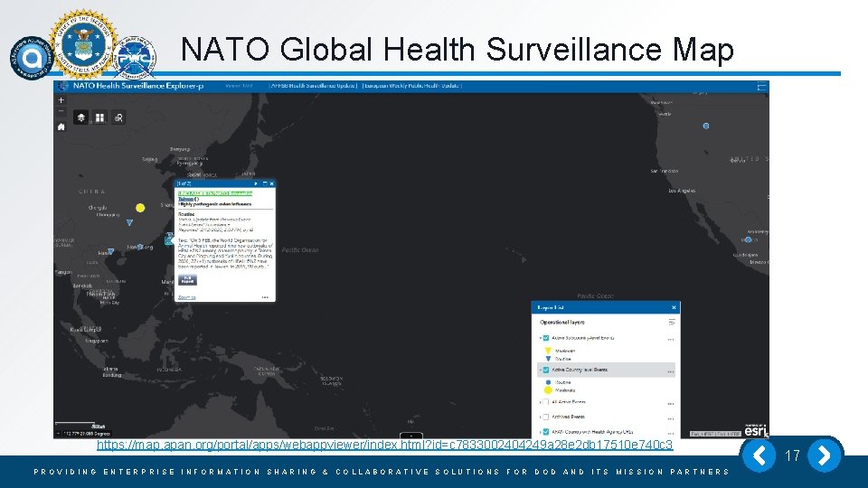The image size is (868, 488).
Task: Click the esri logo
Action: coord(756,430)
